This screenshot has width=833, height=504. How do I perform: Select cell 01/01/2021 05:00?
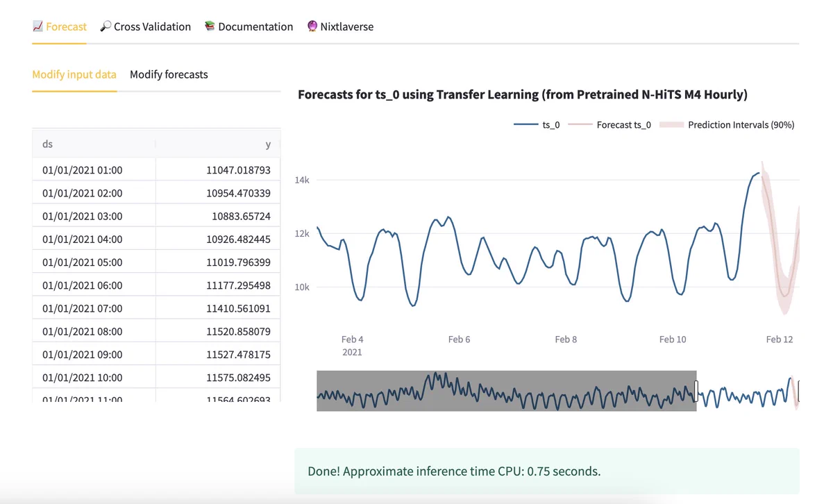click(94, 262)
